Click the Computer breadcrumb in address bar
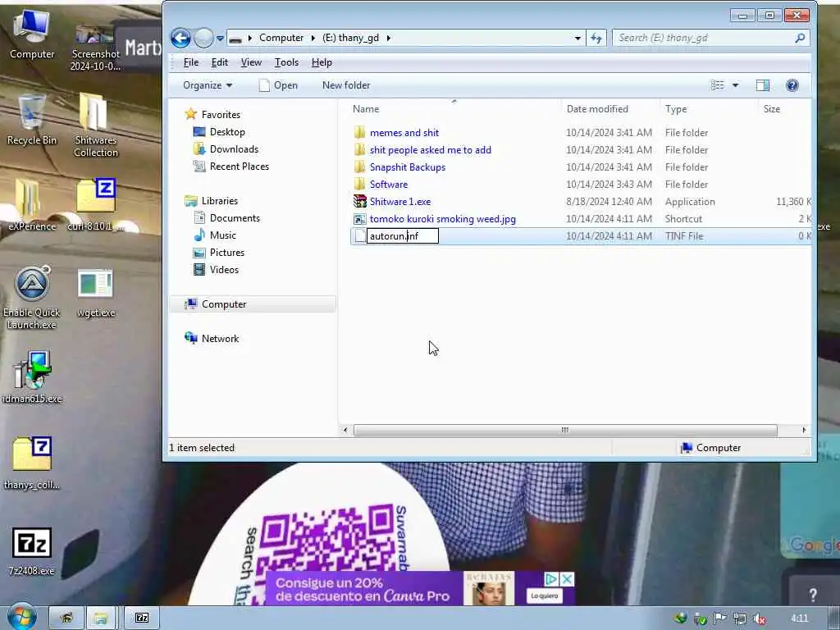 point(281,38)
